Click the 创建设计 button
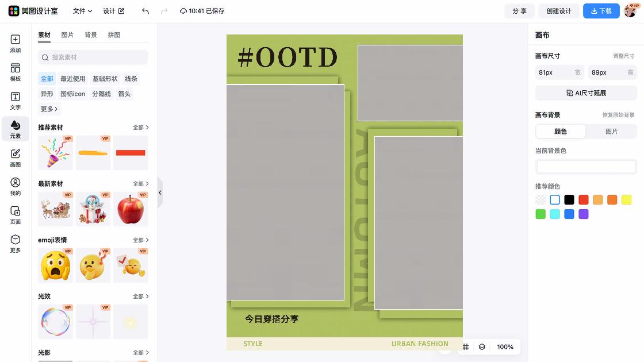Viewport: 644px width, 362px height. [558, 11]
